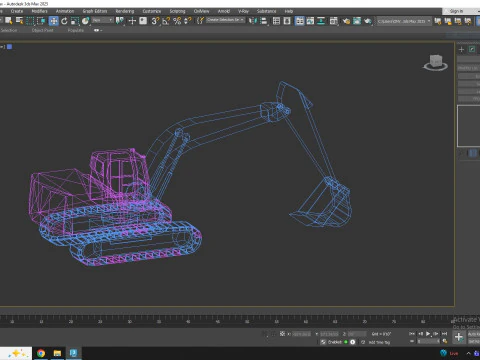The width and height of the screenshot is (480, 360).
Task: Click large Set Keys plus button
Action: tap(459, 337)
